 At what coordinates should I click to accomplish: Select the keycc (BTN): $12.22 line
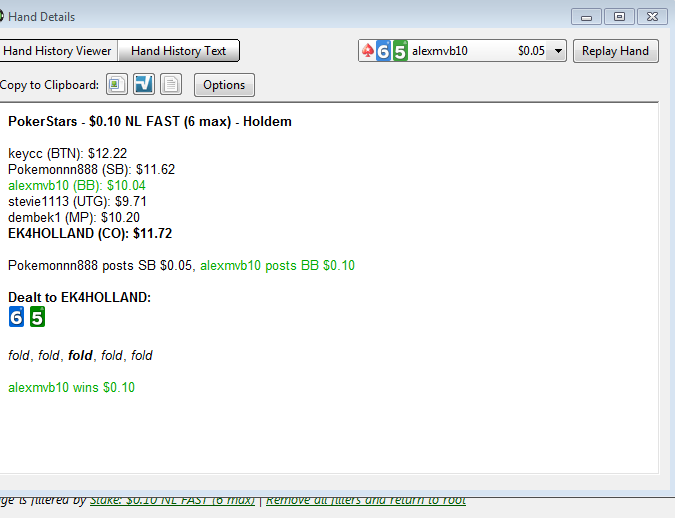[x=68, y=153]
